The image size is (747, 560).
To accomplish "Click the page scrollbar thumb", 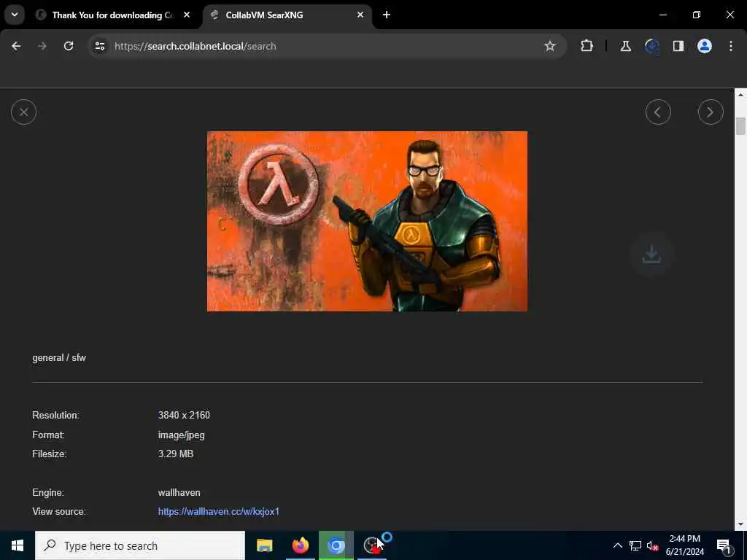I will coord(740,126).
